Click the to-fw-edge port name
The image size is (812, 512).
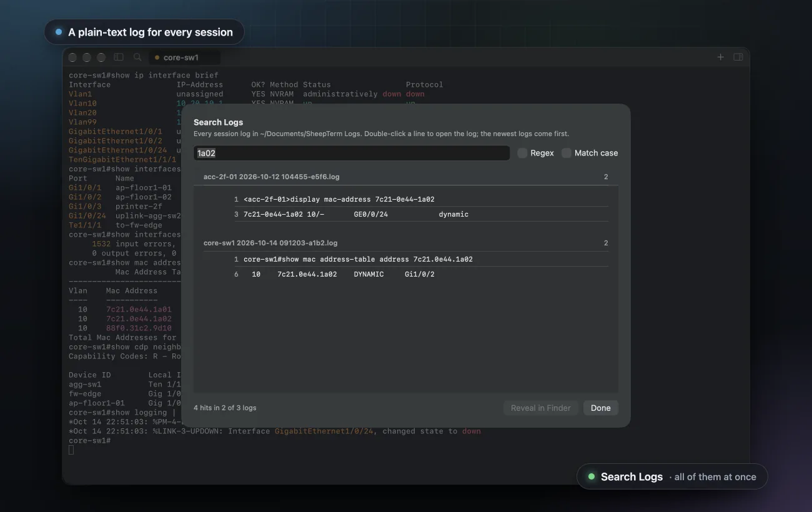[x=139, y=225]
